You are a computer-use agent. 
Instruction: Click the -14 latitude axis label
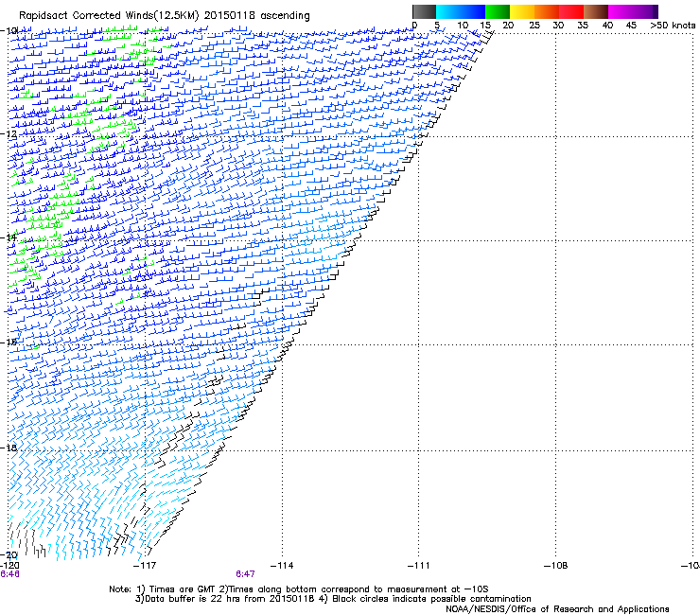(x=9, y=237)
